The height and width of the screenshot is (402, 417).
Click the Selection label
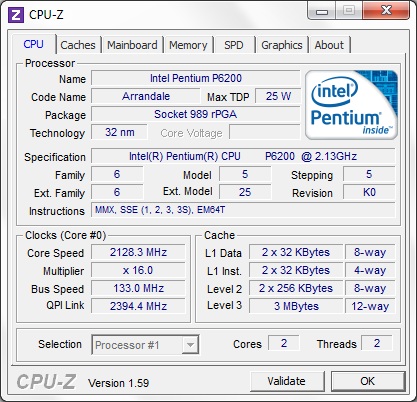click(60, 344)
